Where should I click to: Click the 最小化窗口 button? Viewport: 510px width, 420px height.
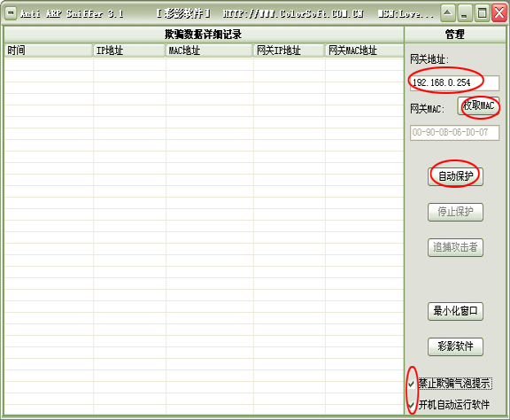pyautogui.click(x=455, y=311)
